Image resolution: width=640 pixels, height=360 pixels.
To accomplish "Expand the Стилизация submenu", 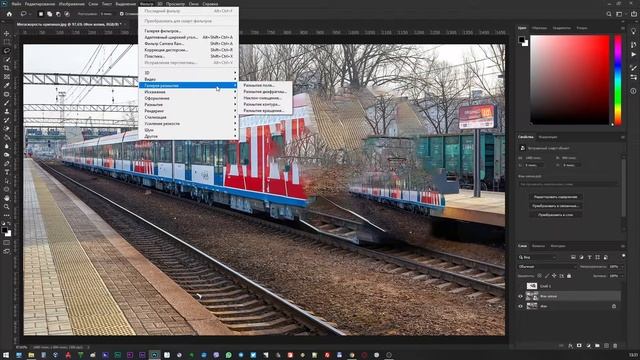I will [188, 117].
